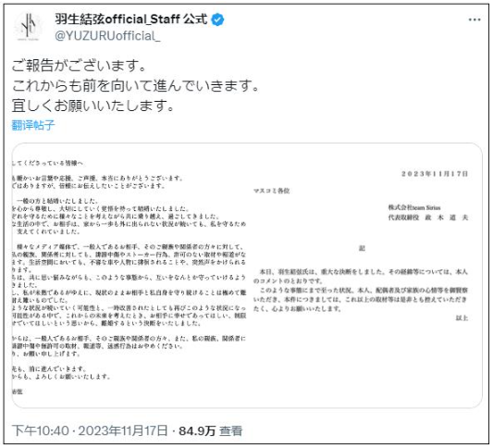Click the line 宜しくお願いいたします。
493x448 pixels.
pyautogui.click(x=92, y=106)
